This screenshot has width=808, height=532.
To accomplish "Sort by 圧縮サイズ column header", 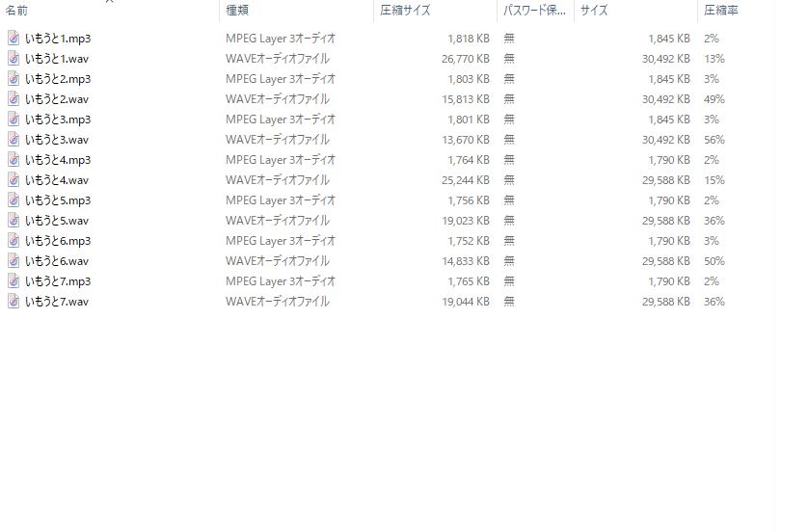I will (405, 11).
